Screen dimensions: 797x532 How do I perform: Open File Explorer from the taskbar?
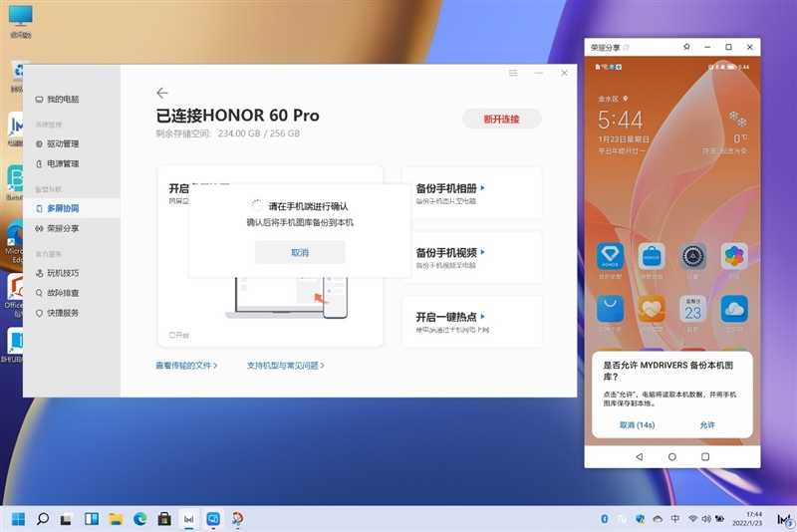click(x=116, y=519)
